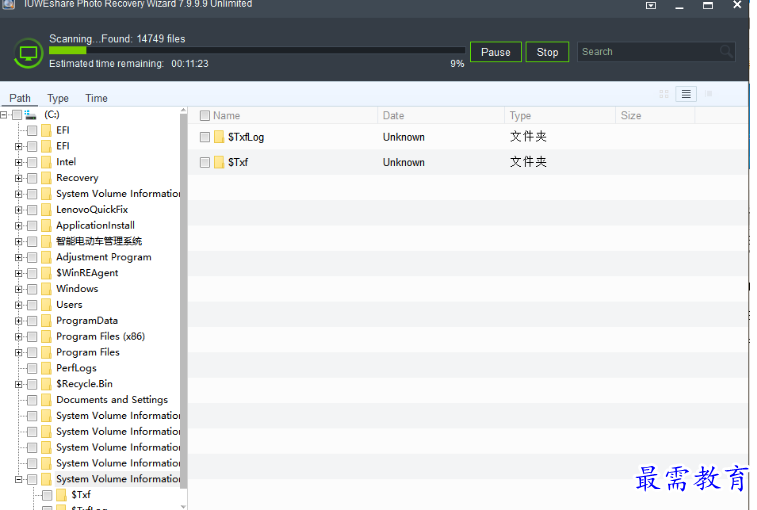The width and height of the screenshot is (757, 510).
Task: Check the Program Files (x86) checkbox
Action: coord(32,337)
